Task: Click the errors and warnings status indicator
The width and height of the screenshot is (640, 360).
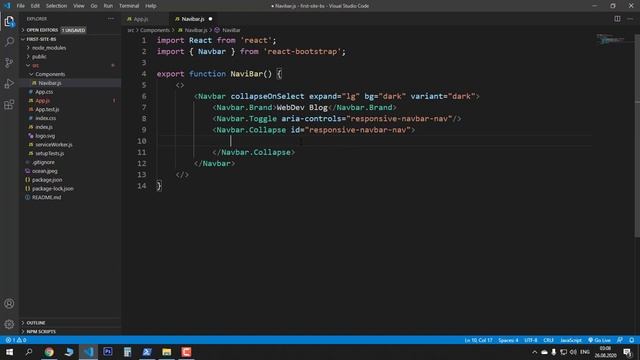Action: pos(16,340)
